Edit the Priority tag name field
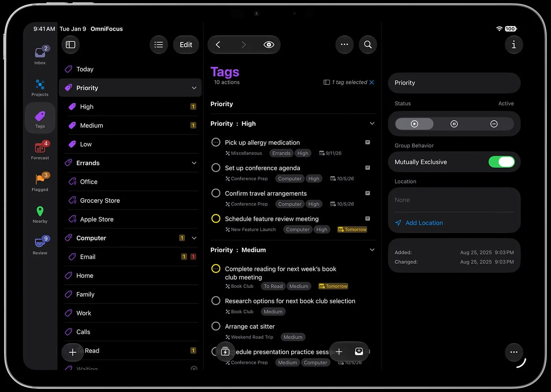The image size is (551, 392). coord(454,83)
